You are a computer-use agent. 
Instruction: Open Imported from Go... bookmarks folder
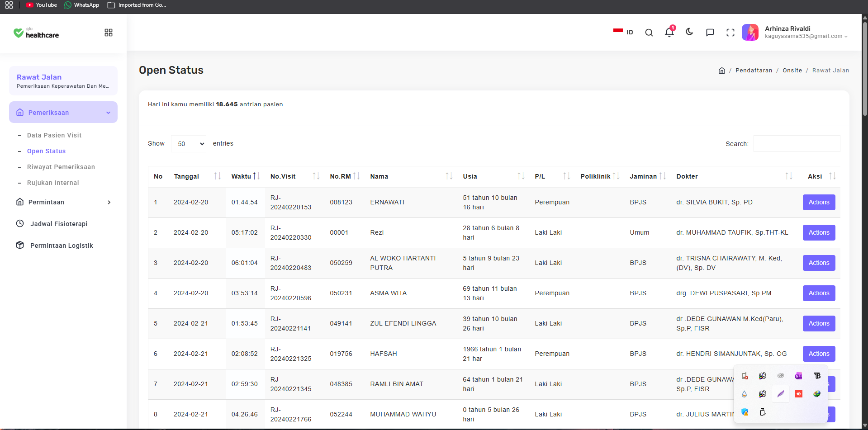[137, 5]
